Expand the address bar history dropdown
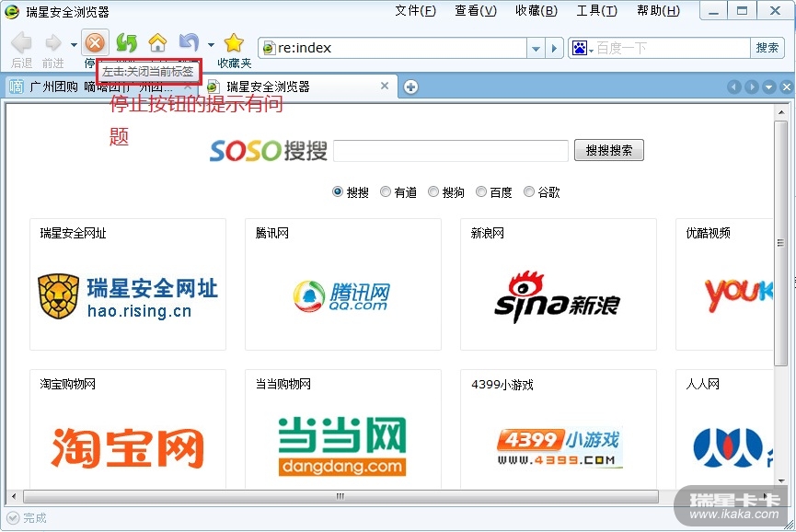 point(536,48)
